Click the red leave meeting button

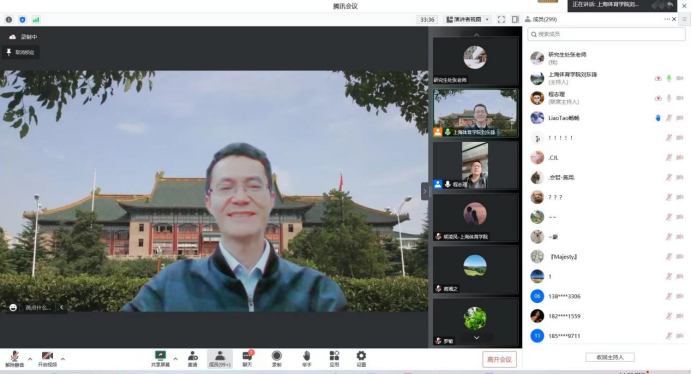point(499,359)
